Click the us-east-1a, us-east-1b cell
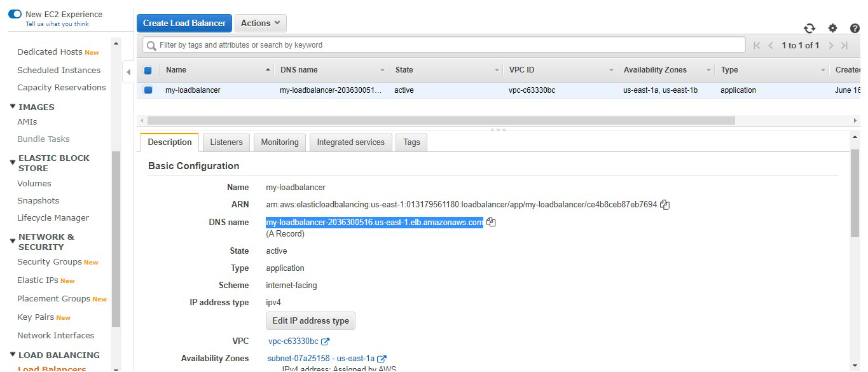 click(x=661, y=90)
